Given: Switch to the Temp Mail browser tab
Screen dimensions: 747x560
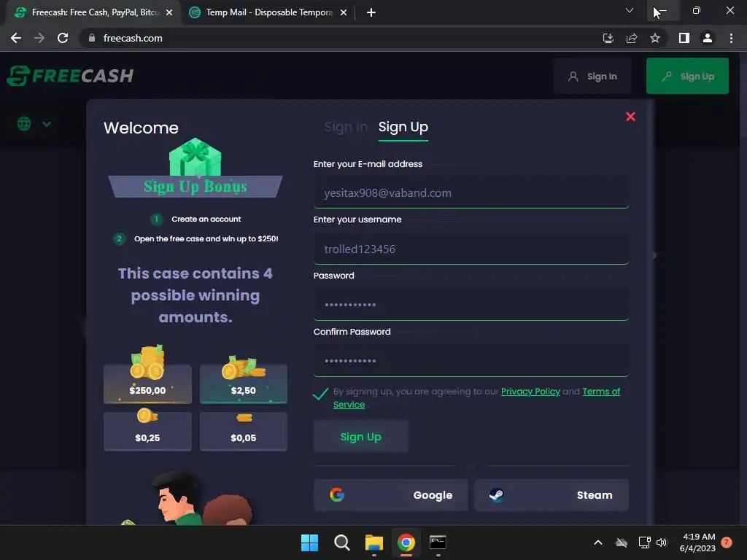Looking at the screenshot, I should (267, 12).
